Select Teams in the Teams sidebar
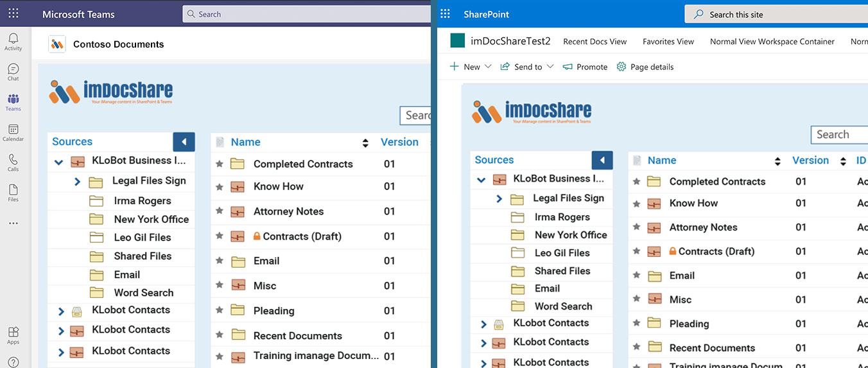 [x=13, y=102]
